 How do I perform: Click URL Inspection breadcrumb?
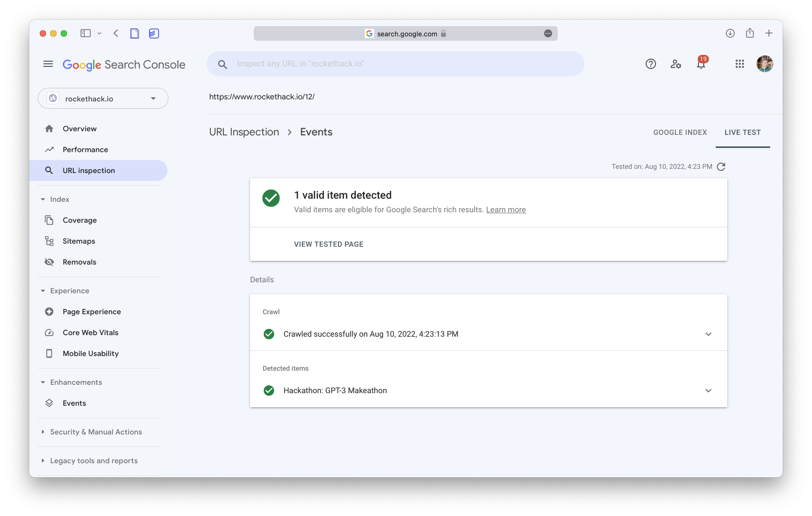pos(244,132)
